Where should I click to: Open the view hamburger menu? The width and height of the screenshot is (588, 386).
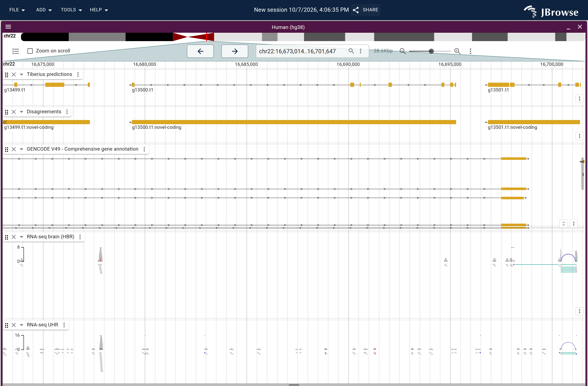8,27
